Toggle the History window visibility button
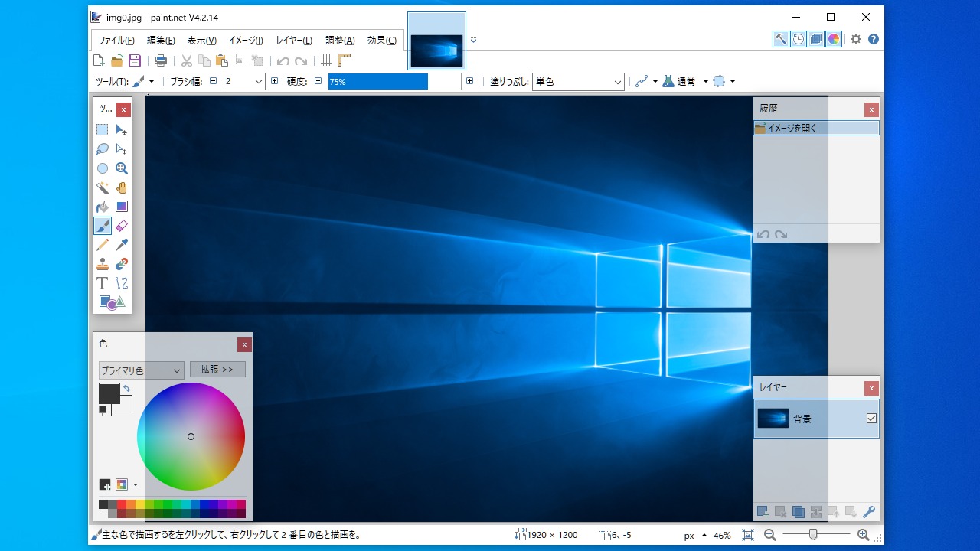 click(x=799, y=39)
